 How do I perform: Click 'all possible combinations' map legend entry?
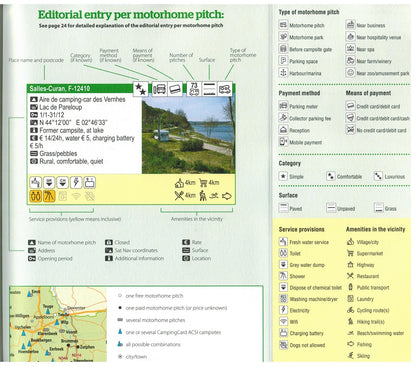pos(153,345)
